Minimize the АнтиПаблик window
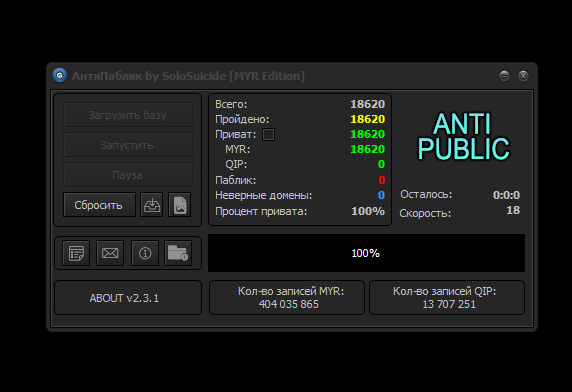572x392 pixels. click(504, 75)
